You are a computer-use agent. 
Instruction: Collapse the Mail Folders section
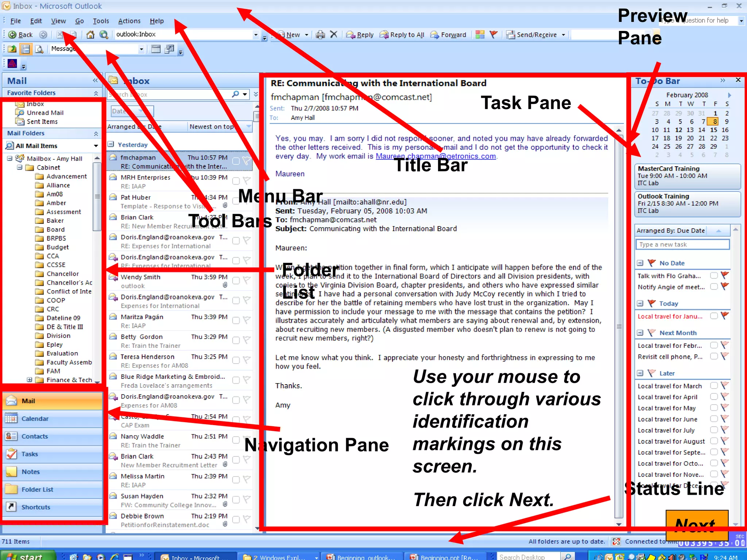tap(96, 133)
